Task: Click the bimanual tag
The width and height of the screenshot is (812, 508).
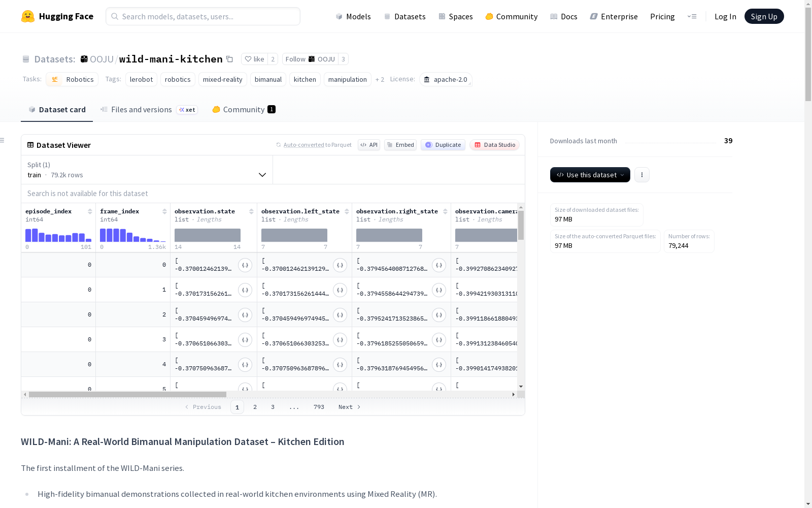Action: (268, 80)
